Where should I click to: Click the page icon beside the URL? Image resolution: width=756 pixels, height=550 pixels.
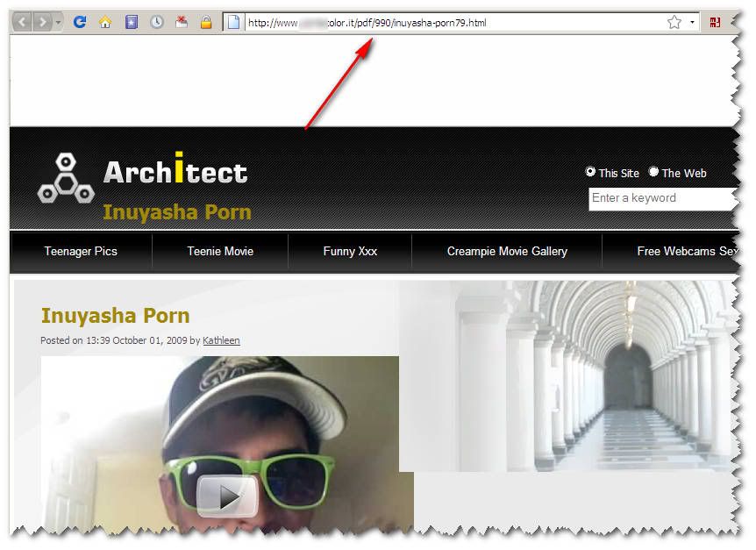click(x=234, y=23)
